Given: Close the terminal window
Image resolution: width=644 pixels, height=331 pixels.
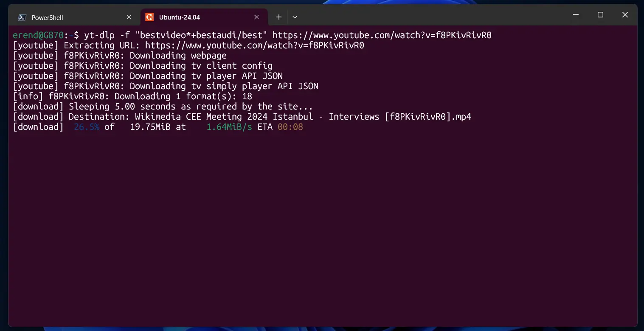Looking at the screenshot, I should (x=625, y=15).
